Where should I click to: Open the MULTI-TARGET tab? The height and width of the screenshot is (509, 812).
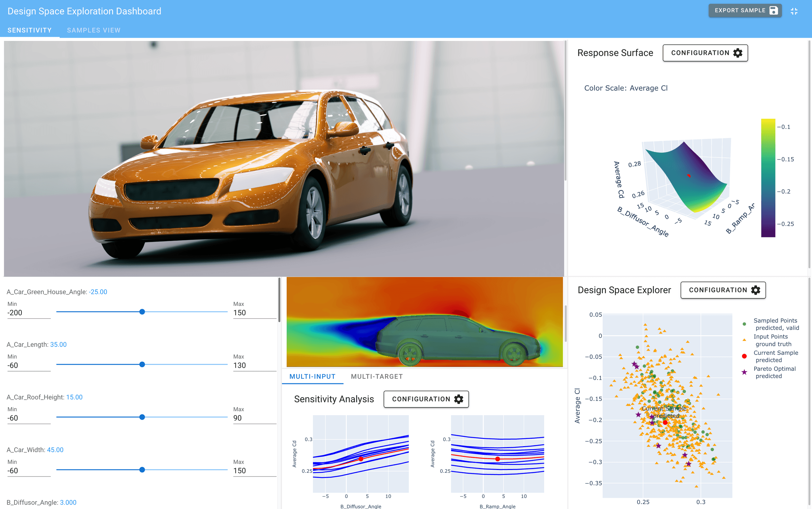pos(377,377)
